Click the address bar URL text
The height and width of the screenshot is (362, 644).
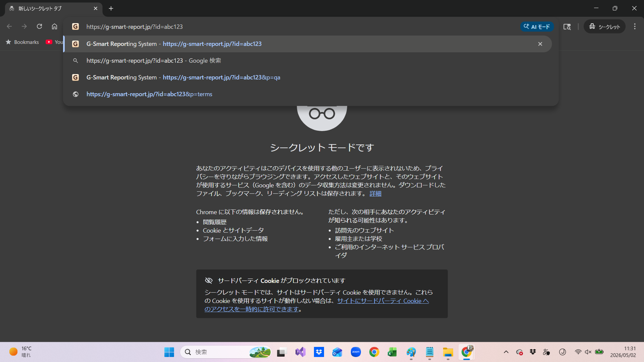click(135, 26)
